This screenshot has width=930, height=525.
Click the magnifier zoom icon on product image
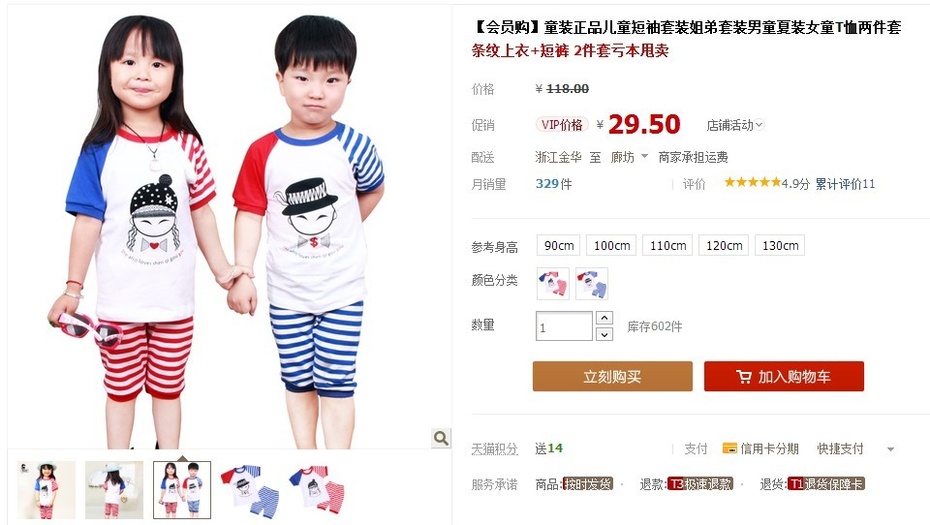(440, 438)
